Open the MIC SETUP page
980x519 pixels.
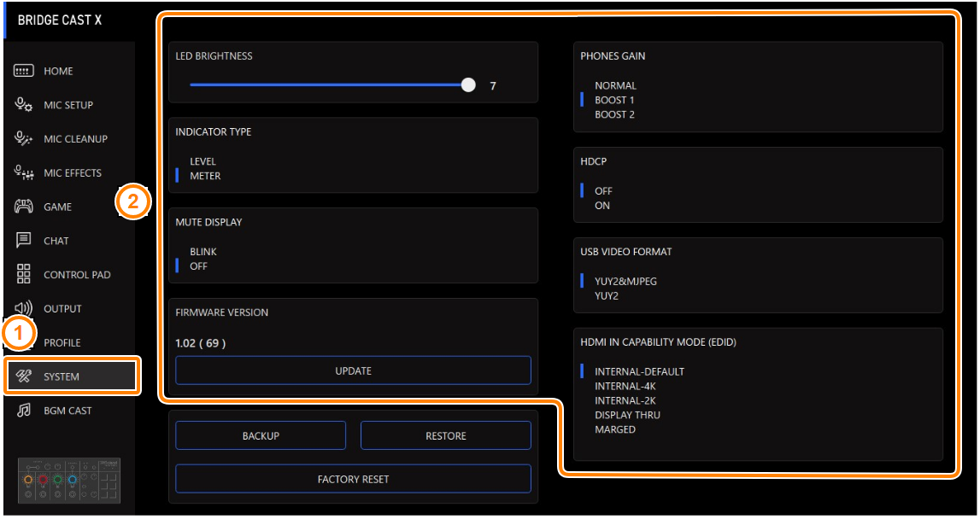point(68,105)
